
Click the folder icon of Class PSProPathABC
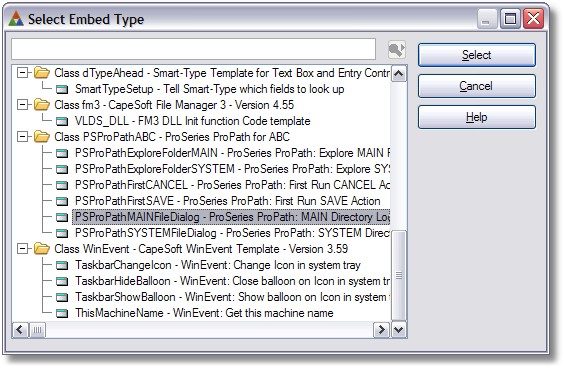tap(42, 137)
